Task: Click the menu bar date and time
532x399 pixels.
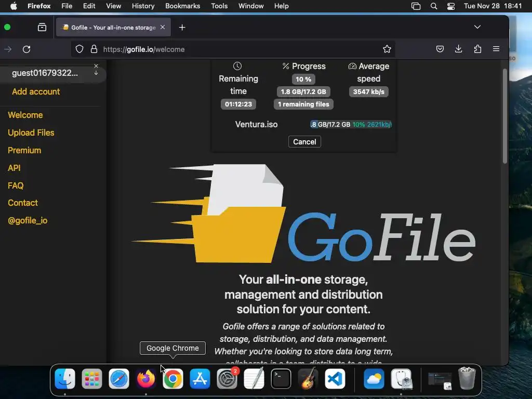Action: [x=493, y=6]
